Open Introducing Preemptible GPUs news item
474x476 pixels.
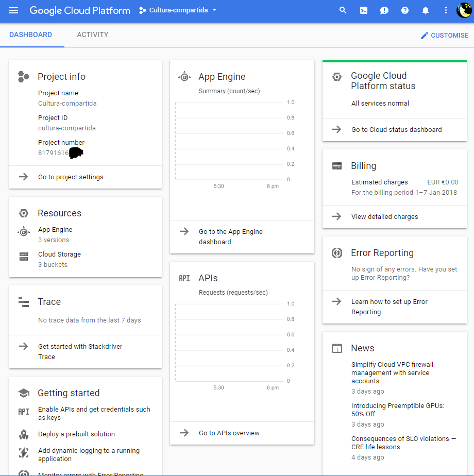point(398,410)
